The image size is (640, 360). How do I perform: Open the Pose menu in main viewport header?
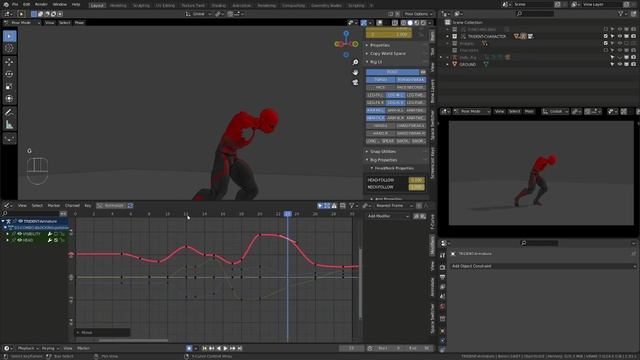[79, 22]
